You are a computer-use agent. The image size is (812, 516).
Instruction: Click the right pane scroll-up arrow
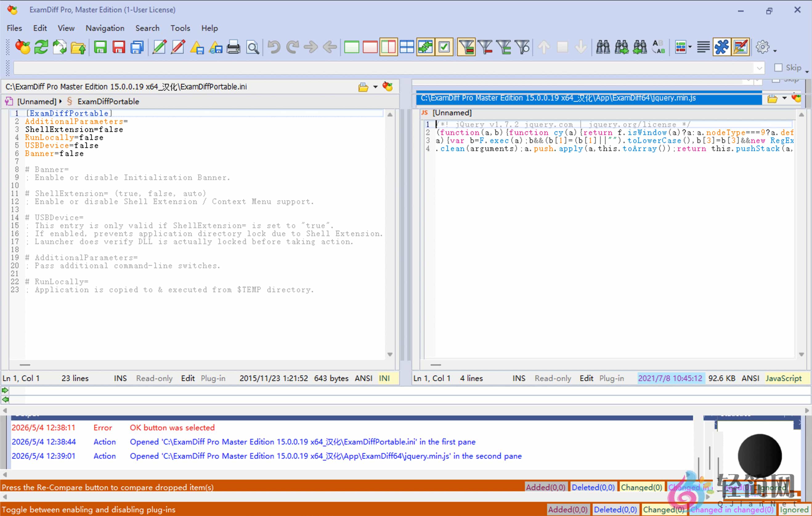(x=802, y=115)
